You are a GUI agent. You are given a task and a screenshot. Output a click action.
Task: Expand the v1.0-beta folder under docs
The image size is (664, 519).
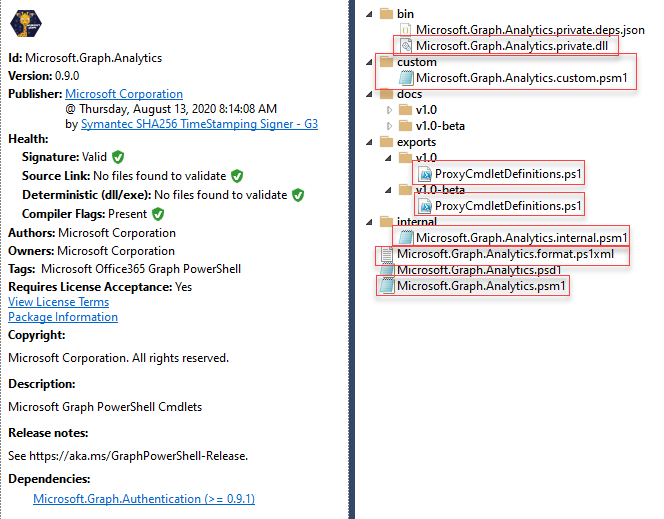click(389, 126)
